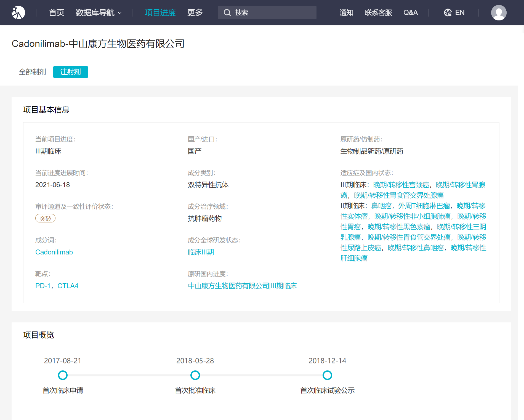Click the date value 2021-06-18
The image size is (524, 420).
point(52,185)
